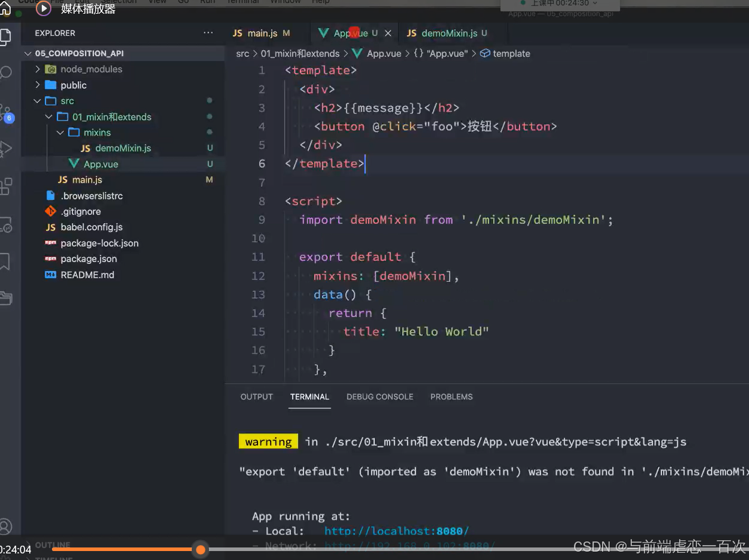Click the template breadcrumb symbol
Viewport: 749px width, 560px height.
click(x=505, y=54)
